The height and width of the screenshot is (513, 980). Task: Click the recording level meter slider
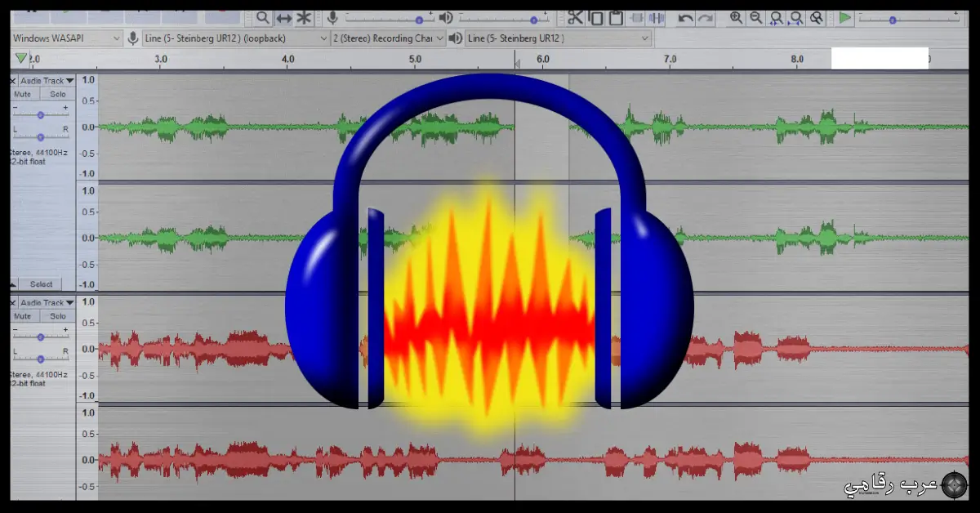pos(389,18)
